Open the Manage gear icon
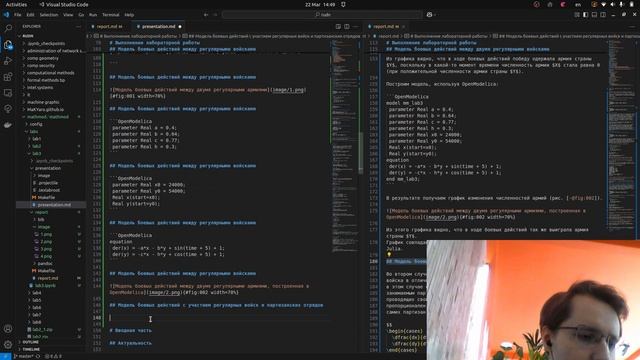The width and height of the screenshot is (640, 360). pyautogui.click(x=8, y=345)
